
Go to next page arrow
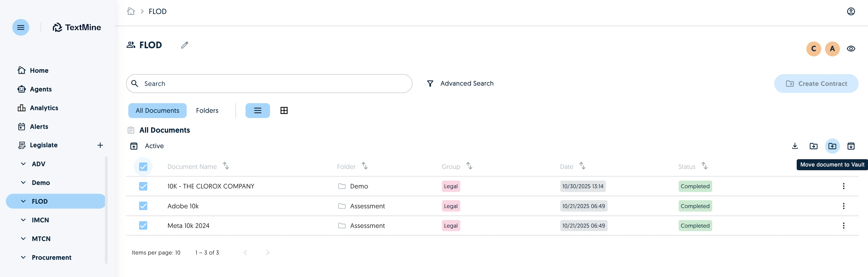(x=267, y=253)
